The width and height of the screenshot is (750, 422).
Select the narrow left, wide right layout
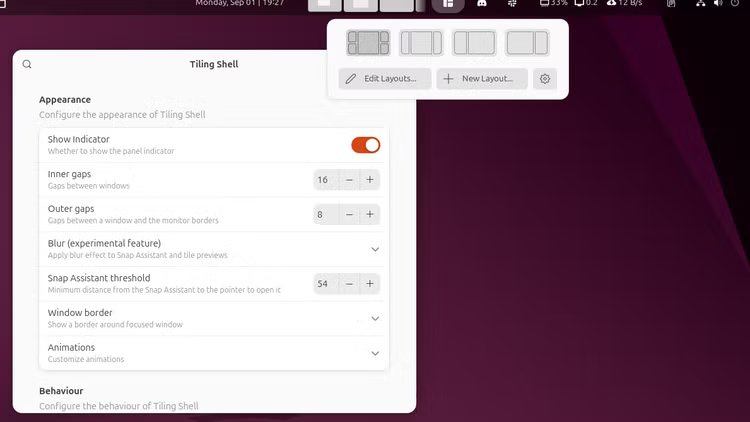click(474, 43)
